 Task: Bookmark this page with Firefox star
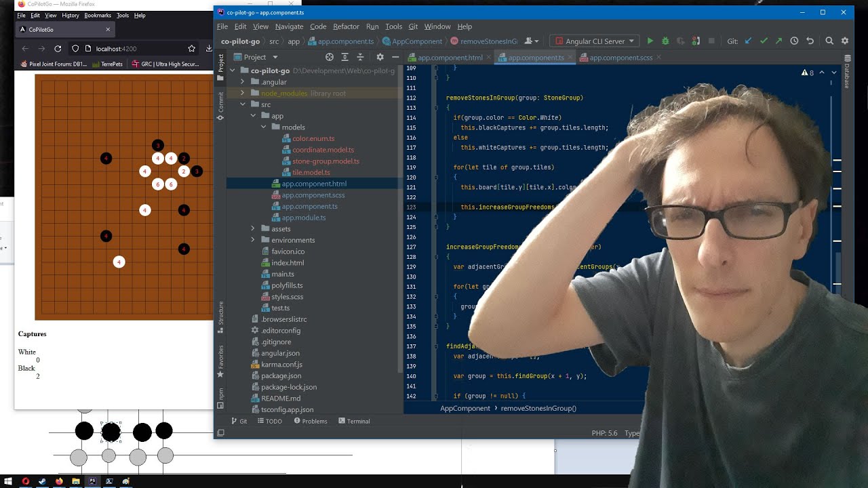click(191, 49)
